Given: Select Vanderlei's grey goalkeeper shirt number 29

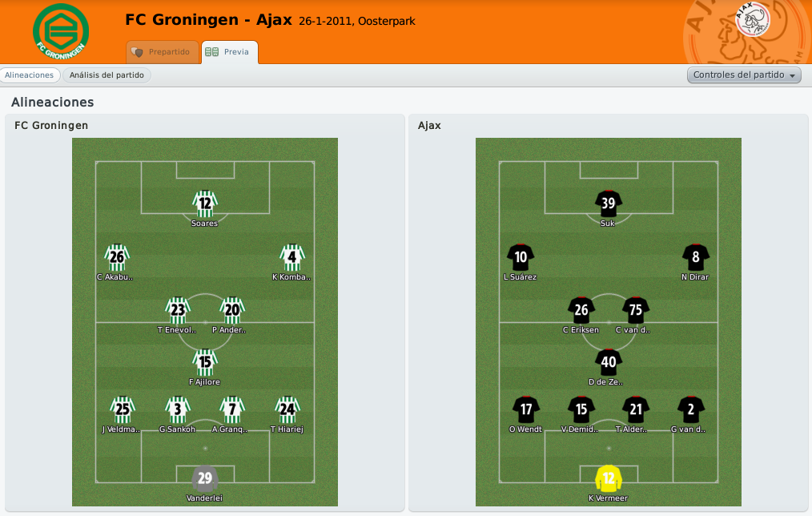Looking at the screenshot, I should 205,478.
